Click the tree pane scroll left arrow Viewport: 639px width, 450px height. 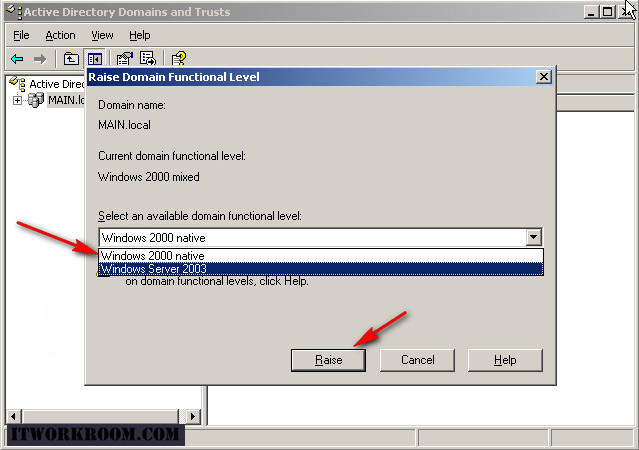[14, 417]
